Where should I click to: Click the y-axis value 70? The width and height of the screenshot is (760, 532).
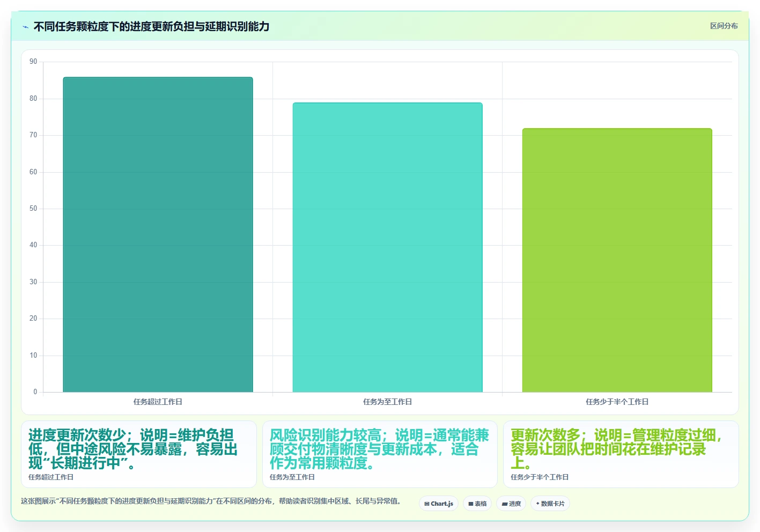(33, 135)
